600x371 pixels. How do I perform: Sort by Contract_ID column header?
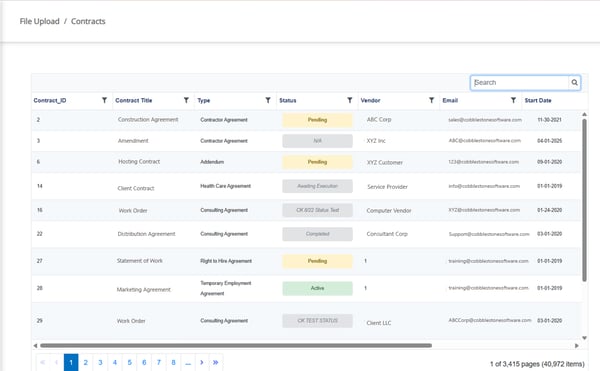[50, 101]
